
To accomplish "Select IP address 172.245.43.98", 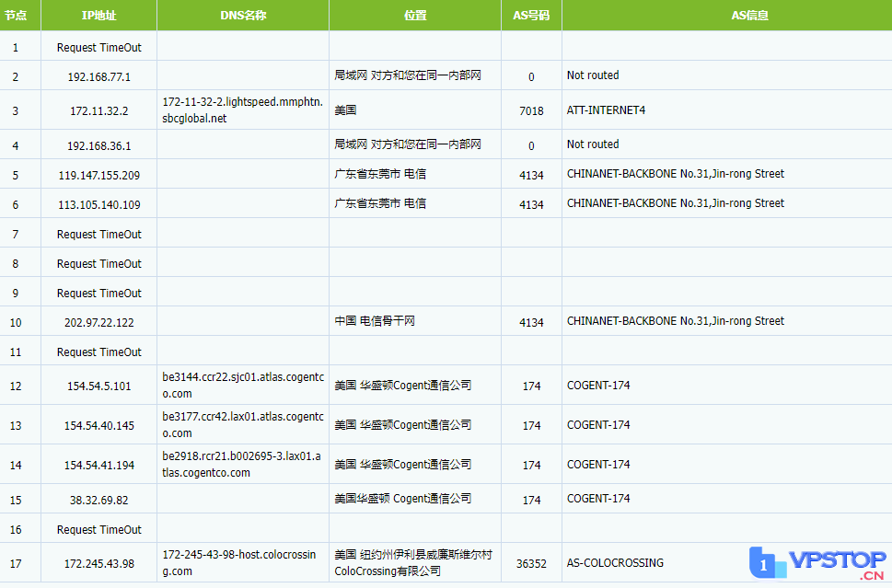I will coord(99,564).
